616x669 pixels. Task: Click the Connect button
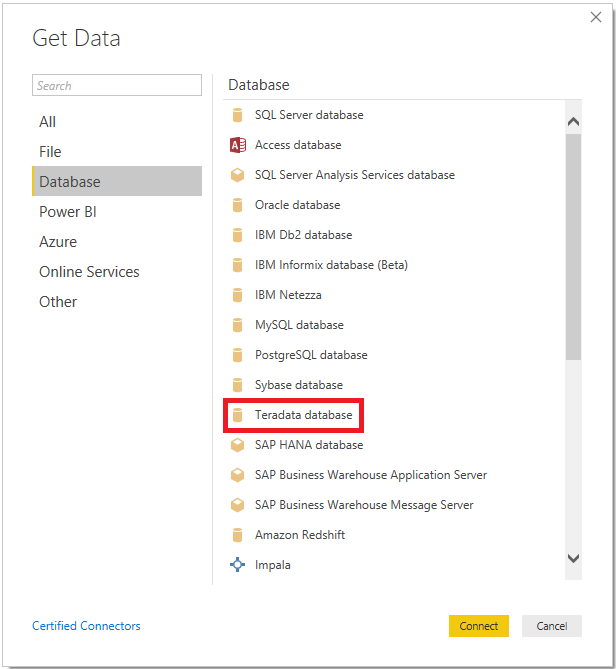point(479,626)
